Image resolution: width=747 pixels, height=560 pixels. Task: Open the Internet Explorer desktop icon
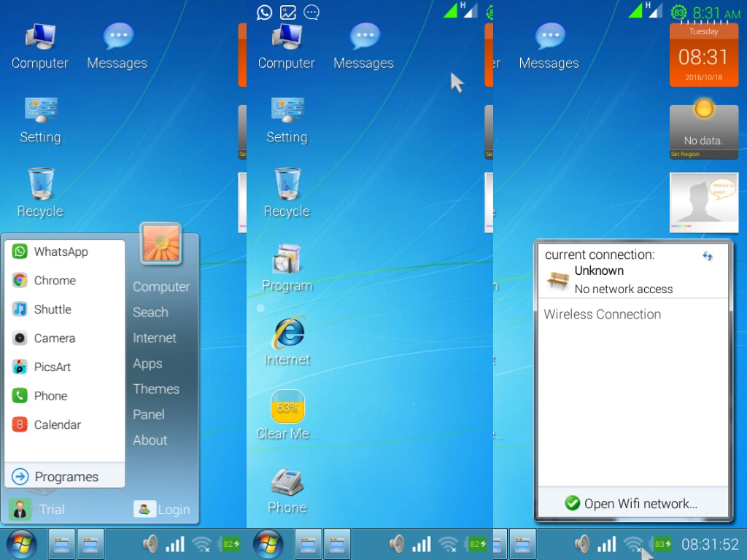pyautogui.click(x=287, y=341)
